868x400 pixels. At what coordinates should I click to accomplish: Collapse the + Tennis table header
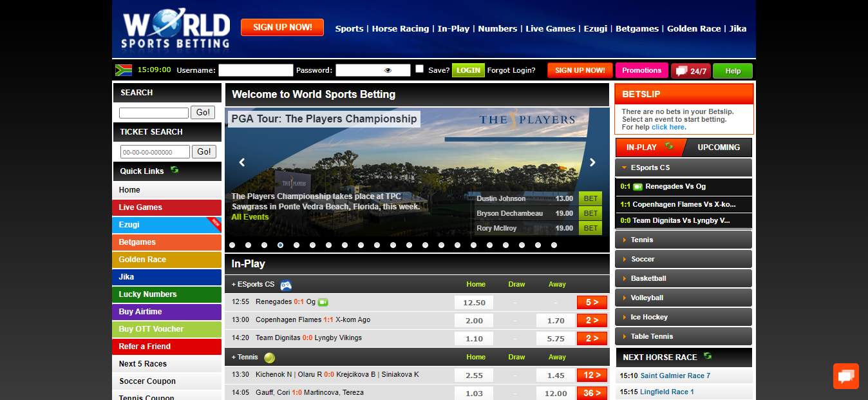245,357
